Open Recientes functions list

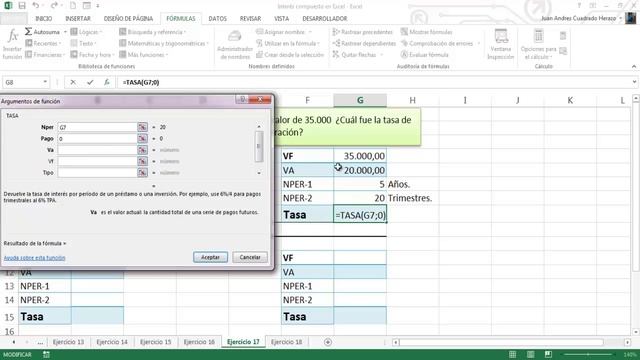(x=43, y=43)
